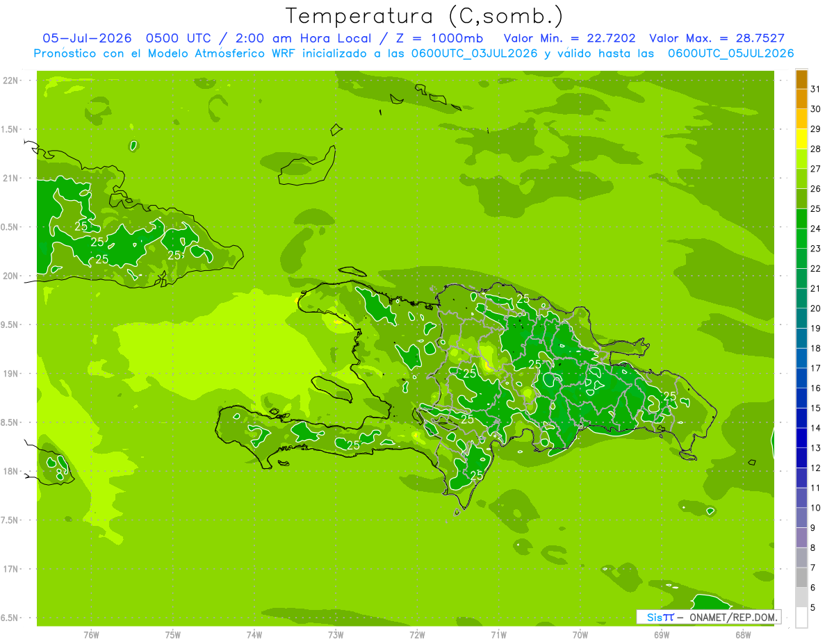Click the '73W' longitude label
Screen dimensions: 834x644
[336, 635]
